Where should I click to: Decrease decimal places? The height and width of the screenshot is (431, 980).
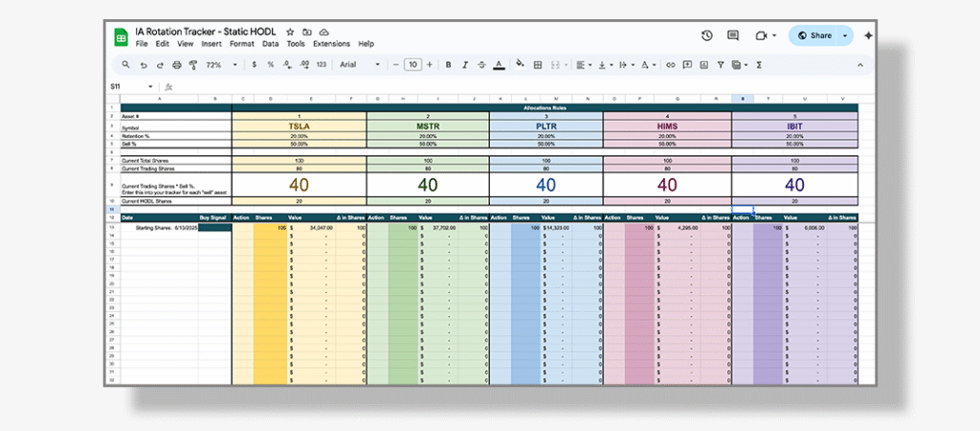[287, 64]
